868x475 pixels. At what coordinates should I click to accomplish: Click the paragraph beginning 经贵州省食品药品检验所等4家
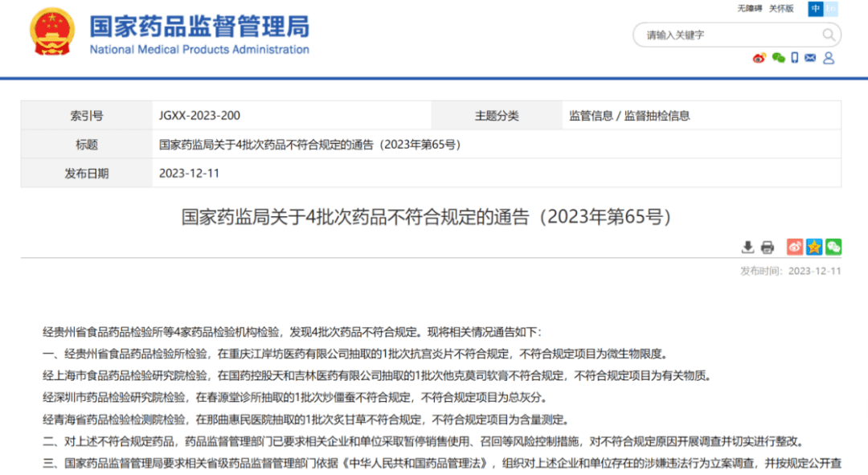point(292,332)
